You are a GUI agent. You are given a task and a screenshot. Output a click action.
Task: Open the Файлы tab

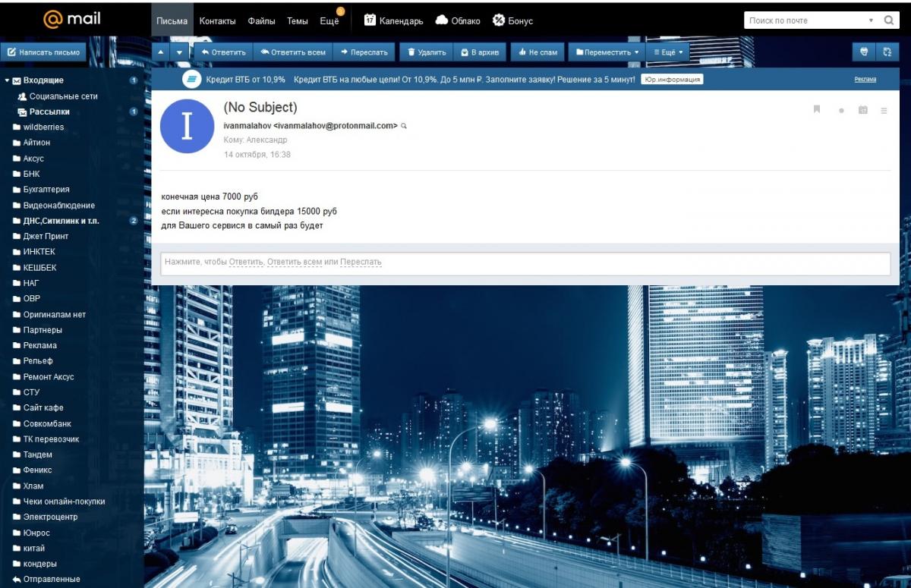[x=261, y=21]
